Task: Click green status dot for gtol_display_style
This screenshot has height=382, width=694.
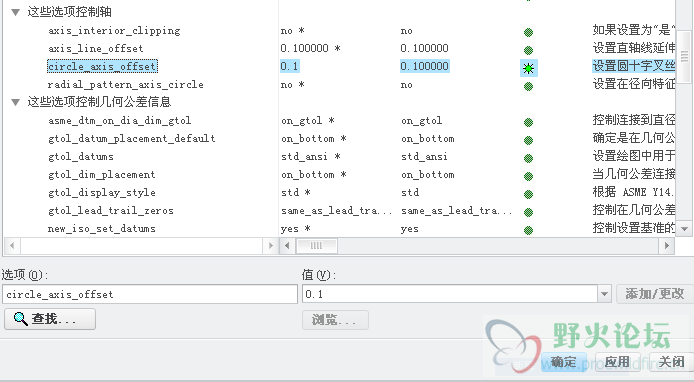Action: click(528, 194)
